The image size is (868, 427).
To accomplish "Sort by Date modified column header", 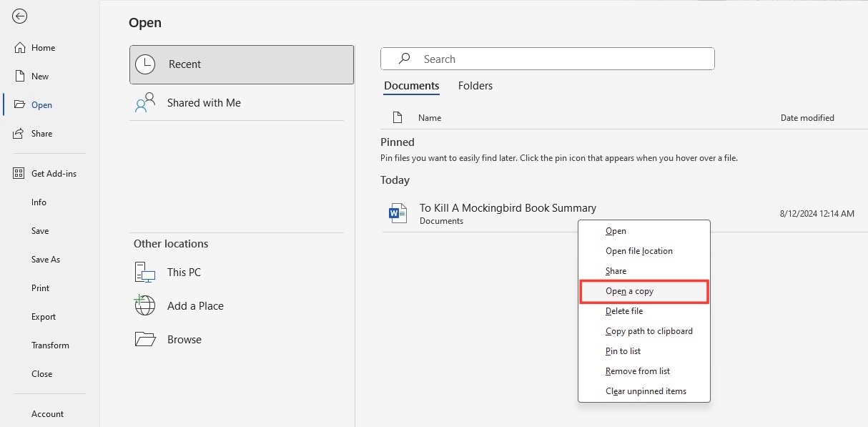I will (807, 118).
